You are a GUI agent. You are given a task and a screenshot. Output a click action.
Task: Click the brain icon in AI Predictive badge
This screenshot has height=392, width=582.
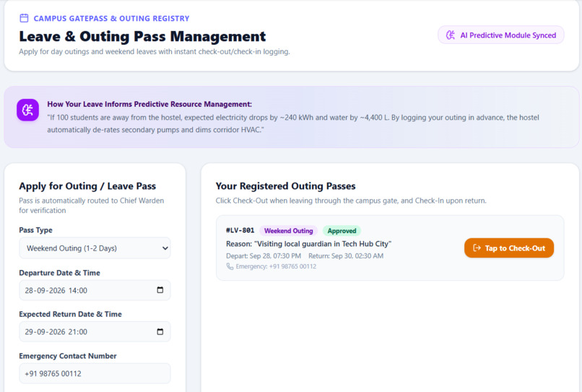(451, 35)
